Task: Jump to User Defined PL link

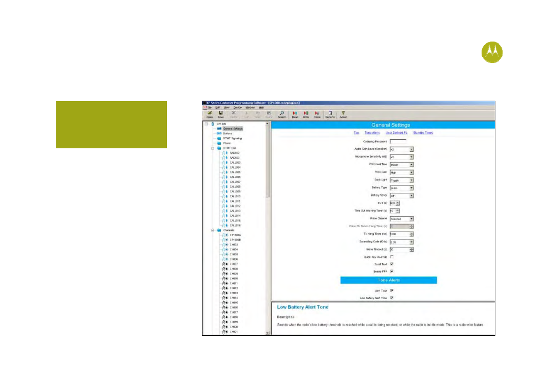Action: coord(396,133)
